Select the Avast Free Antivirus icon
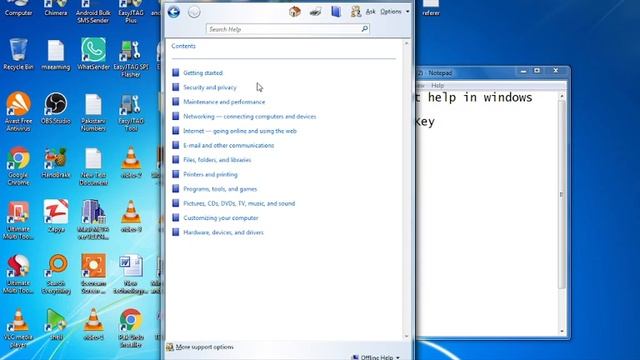The height and width of the screenshot is (360, 640). (x=18, y=111)
